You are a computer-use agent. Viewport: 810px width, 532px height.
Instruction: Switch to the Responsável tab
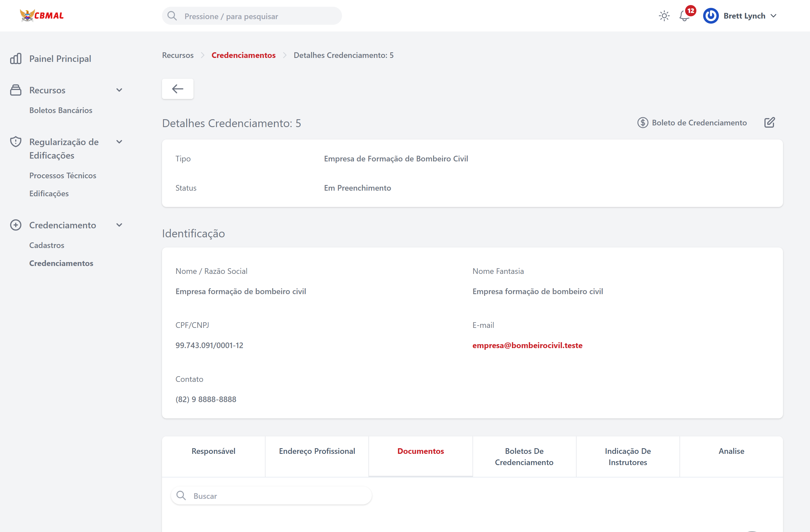213,451
